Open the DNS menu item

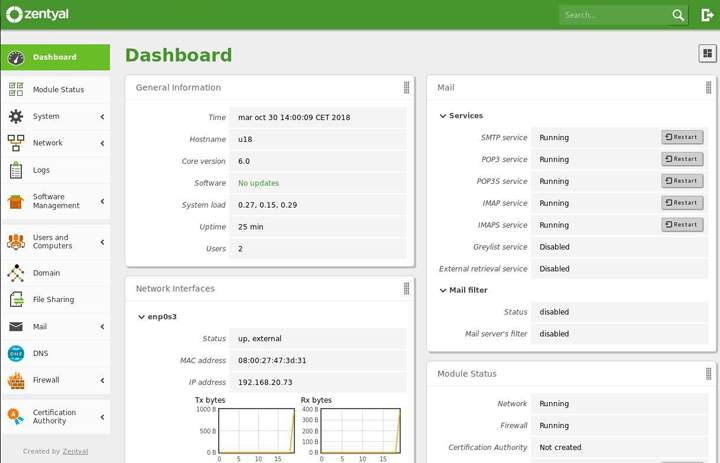coord(55,353)
